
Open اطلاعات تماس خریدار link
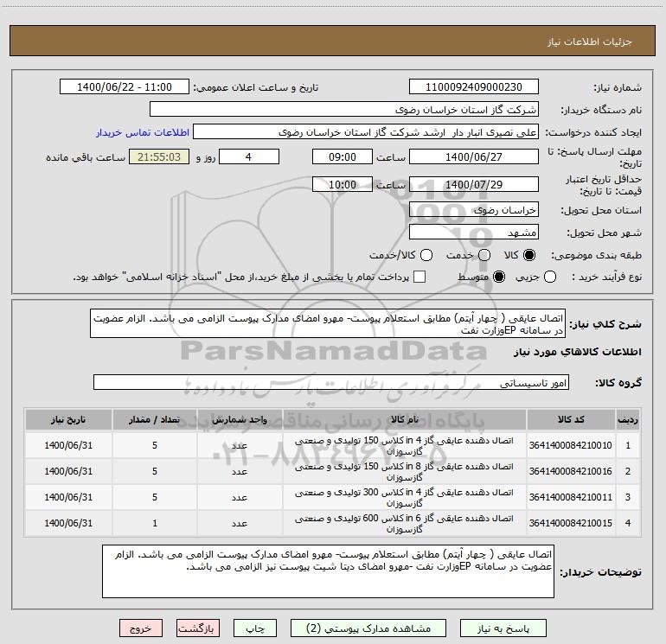point(143,132)
